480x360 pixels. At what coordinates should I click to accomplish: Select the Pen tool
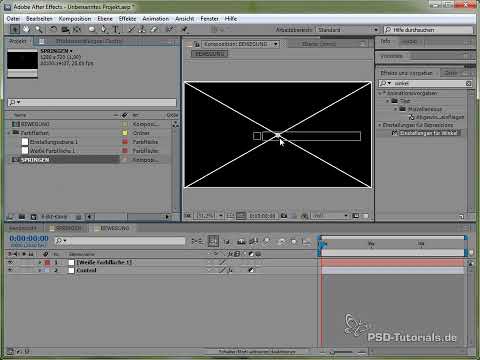(104, 29)
